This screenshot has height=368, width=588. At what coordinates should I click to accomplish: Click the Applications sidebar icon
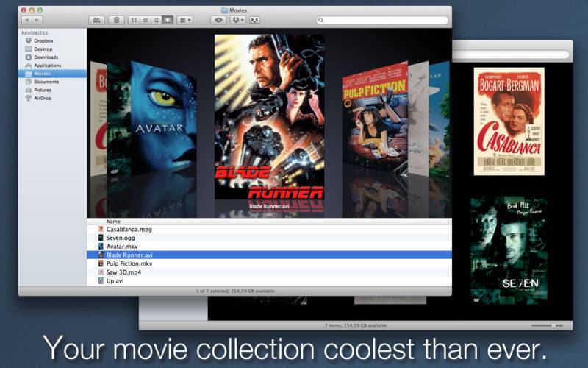pos(29,66)
